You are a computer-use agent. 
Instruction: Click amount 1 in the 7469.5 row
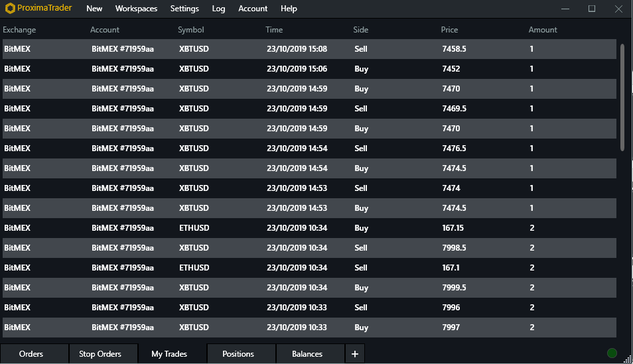coord(531,109)
